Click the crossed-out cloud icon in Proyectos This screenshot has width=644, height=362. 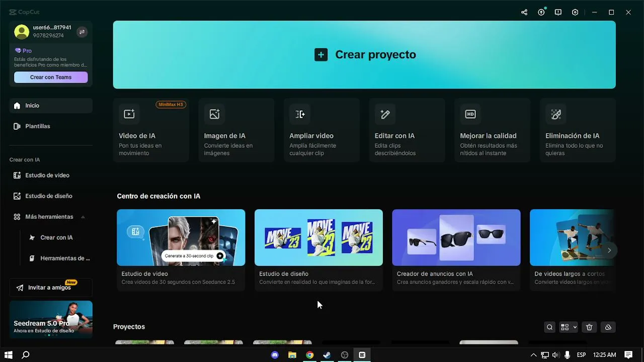pyautogui.click(x=608, y=327)
